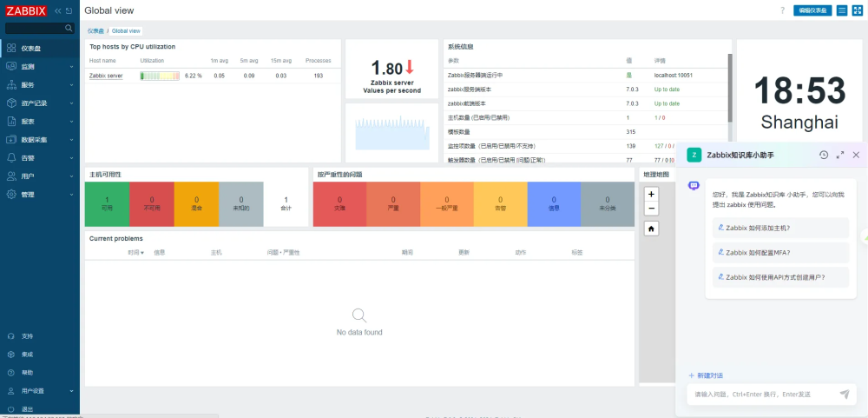The height and width of the screenshot is (418, 868).
Task: Expand the 数据采集 sidebar menu
Action: tap(40, 140)
